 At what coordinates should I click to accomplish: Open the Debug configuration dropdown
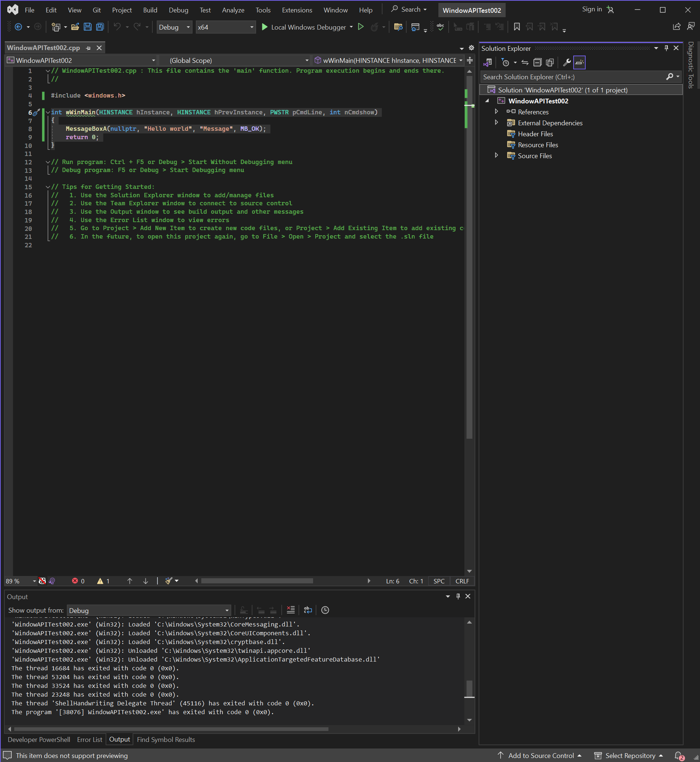[174, 27]
